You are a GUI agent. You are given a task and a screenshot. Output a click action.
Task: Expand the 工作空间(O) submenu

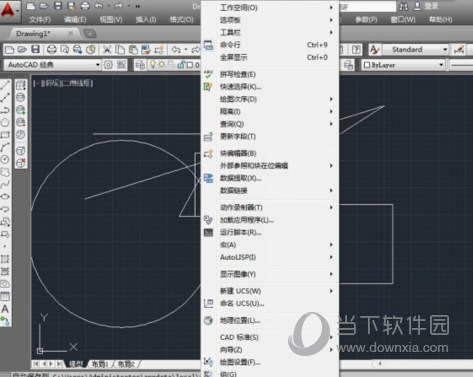(x=270, y=7)
